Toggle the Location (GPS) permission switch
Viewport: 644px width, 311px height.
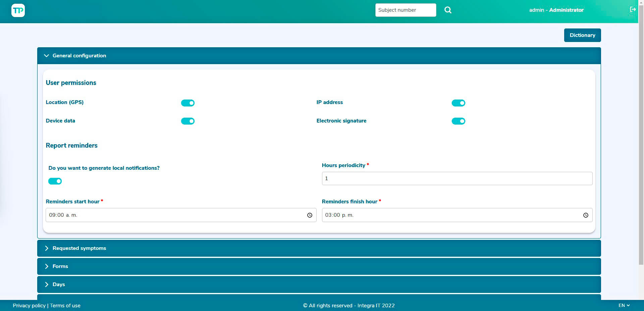point(188,103)
